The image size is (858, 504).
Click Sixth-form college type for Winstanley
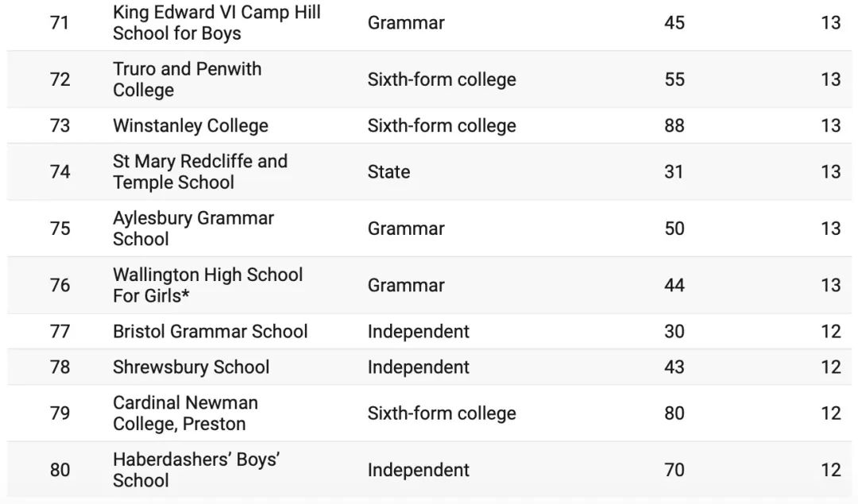tap(442, 125)
